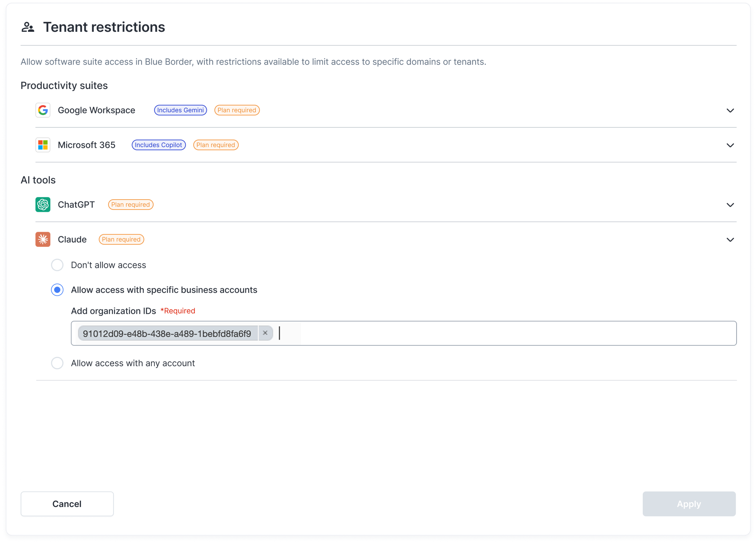This screenshot has height=543, width=756.
Task: Click the Tenant restrictions people icon
Action: pos(28,27)
